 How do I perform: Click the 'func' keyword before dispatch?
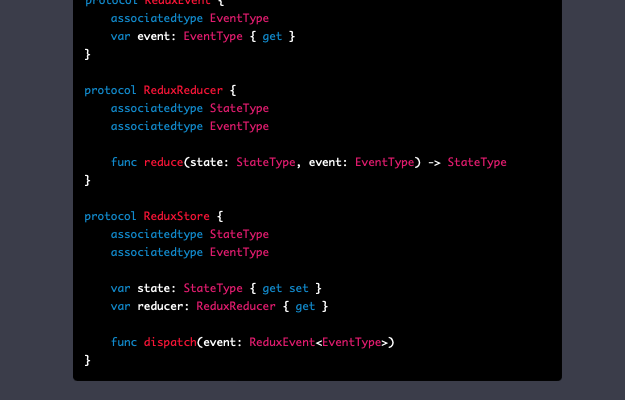point(124,342)
